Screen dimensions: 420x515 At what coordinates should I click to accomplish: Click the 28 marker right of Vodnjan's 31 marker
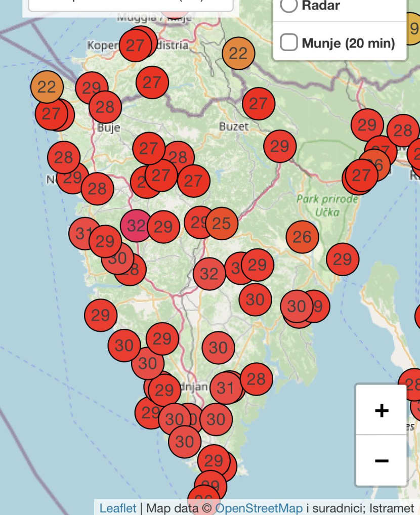pyautogui.click(x=257, y=378)
